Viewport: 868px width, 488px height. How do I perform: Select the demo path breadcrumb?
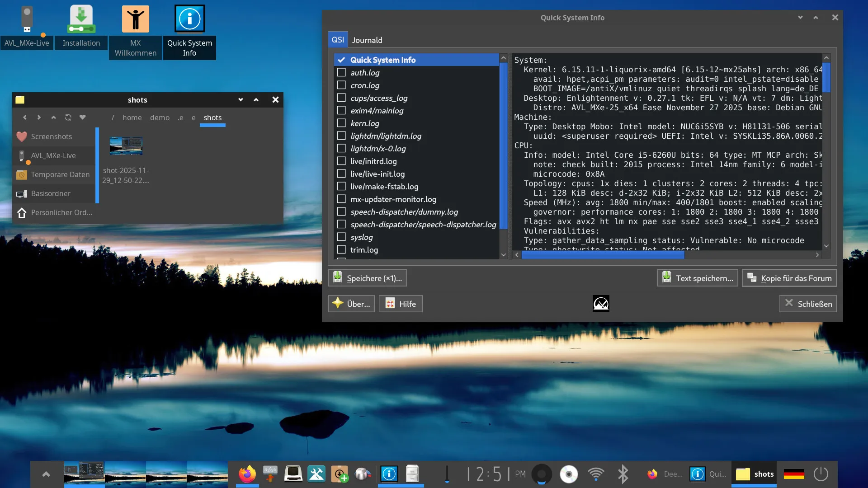160,117
